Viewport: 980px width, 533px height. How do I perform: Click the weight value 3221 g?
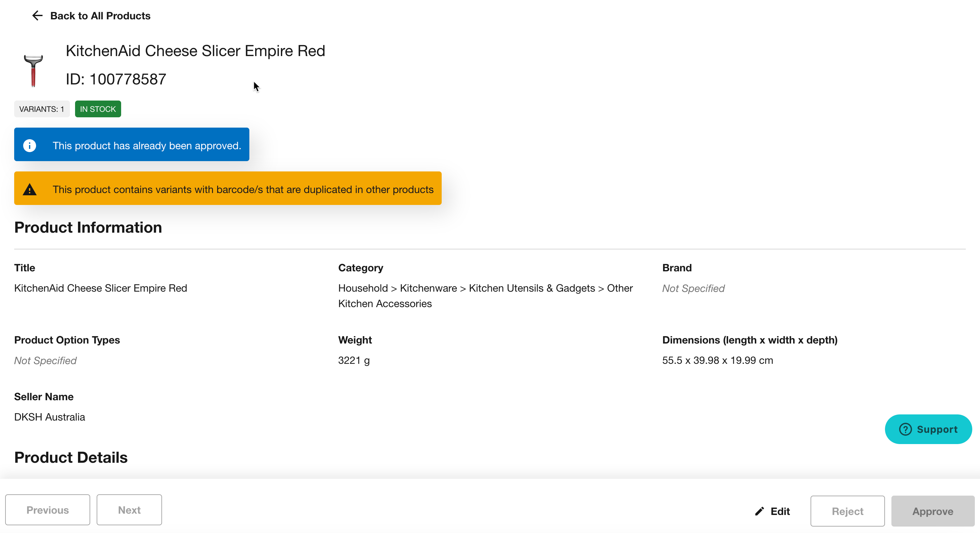pos(354,360)
